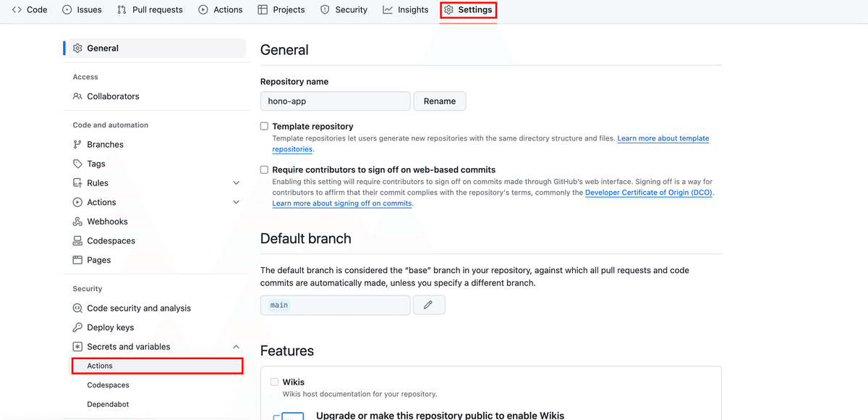
Task: Click the Branches icon in sidebar
Action: (x=77, y=145)
